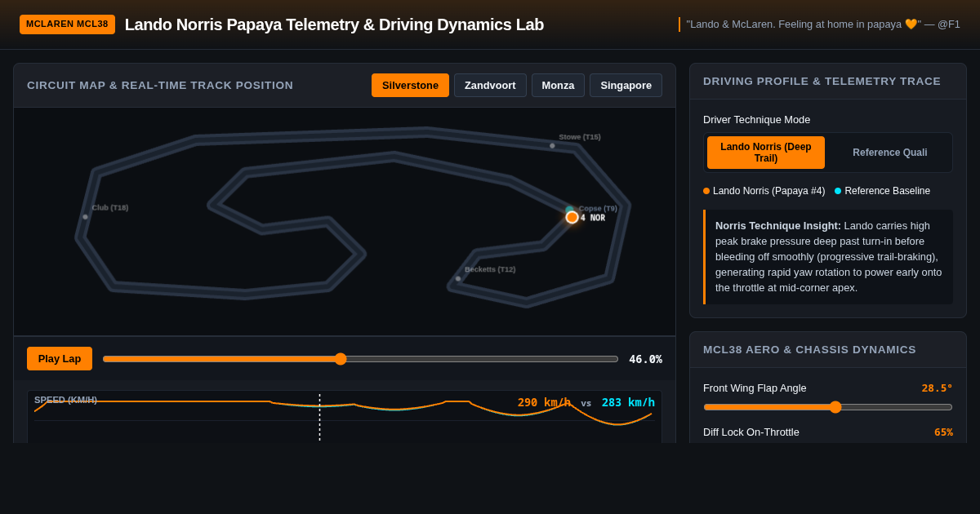Click the orange NOR car position dot

572,217
